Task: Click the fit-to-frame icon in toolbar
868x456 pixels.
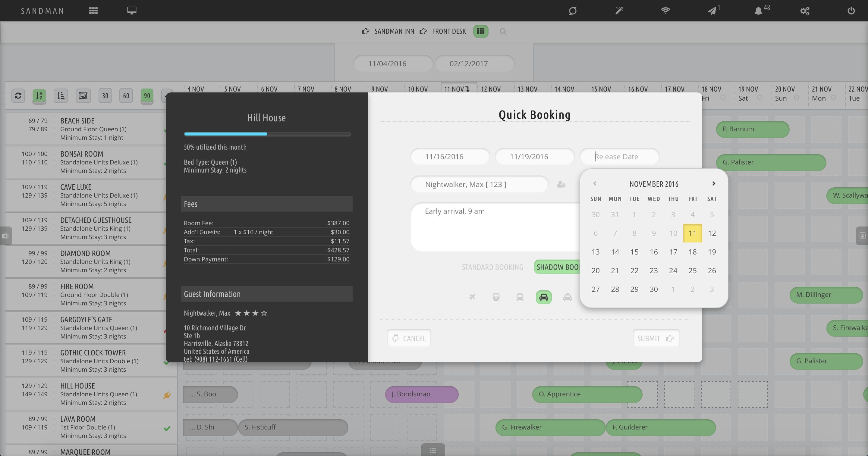Action: coord(83,96)
